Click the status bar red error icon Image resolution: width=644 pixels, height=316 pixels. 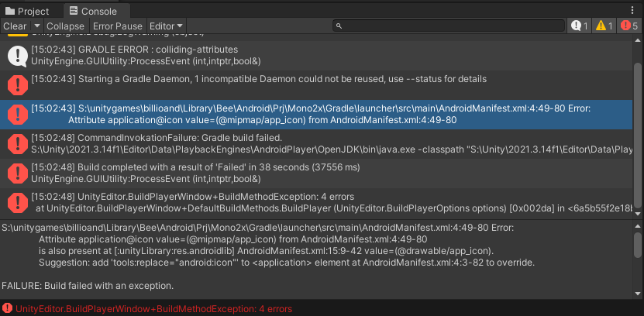pos(7,308)
